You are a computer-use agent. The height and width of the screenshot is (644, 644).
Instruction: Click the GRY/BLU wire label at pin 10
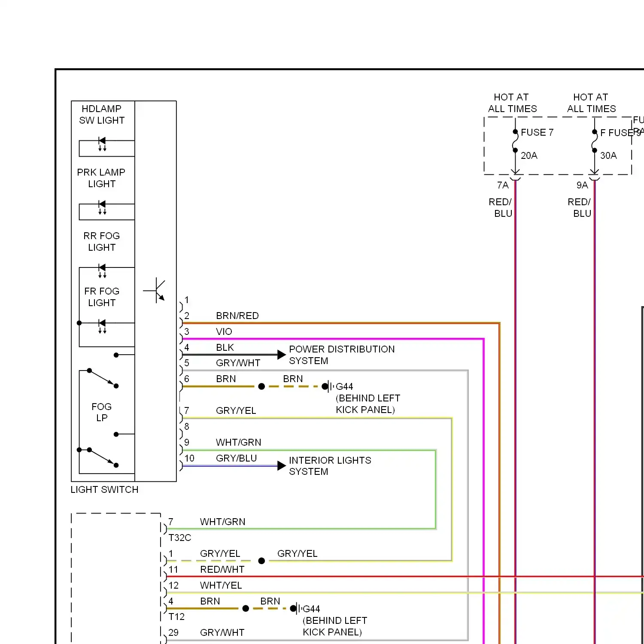click(x=237, y=459)
